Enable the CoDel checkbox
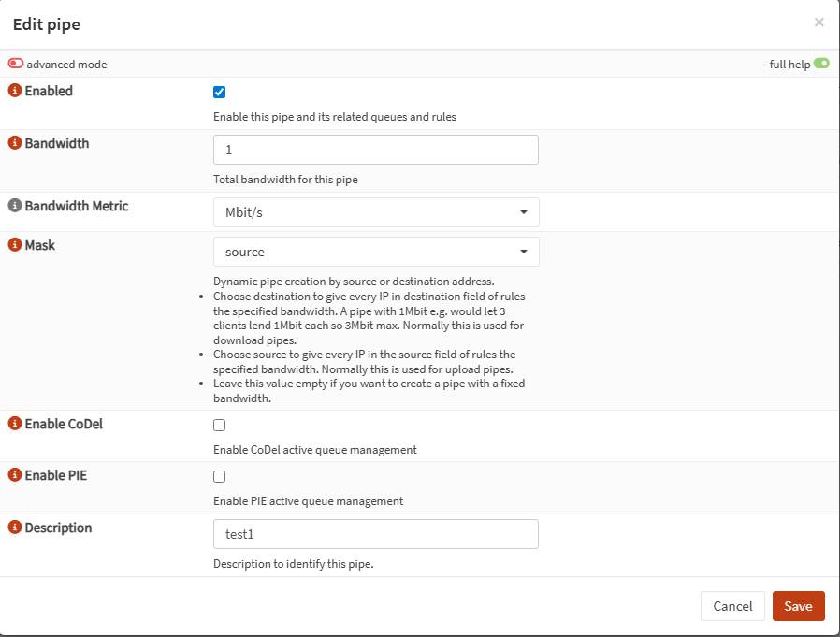The width and height of the screenshot is (840, 637). click(220, 425)
